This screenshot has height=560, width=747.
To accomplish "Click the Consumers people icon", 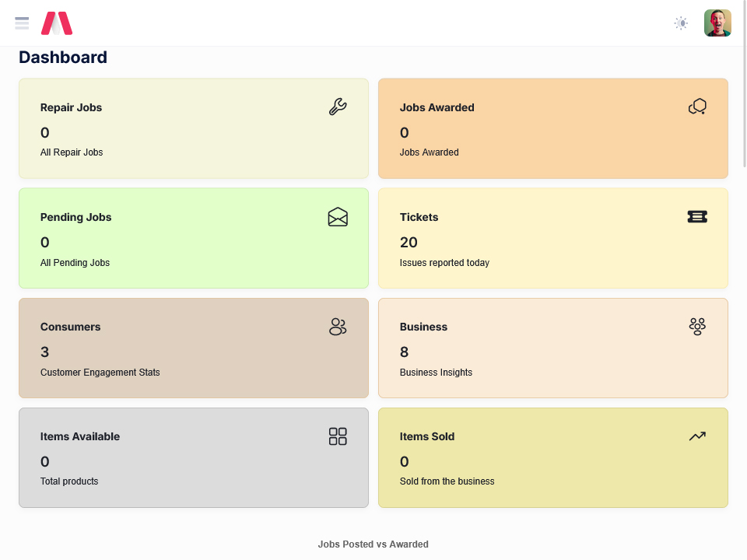I will pos(338,327).
